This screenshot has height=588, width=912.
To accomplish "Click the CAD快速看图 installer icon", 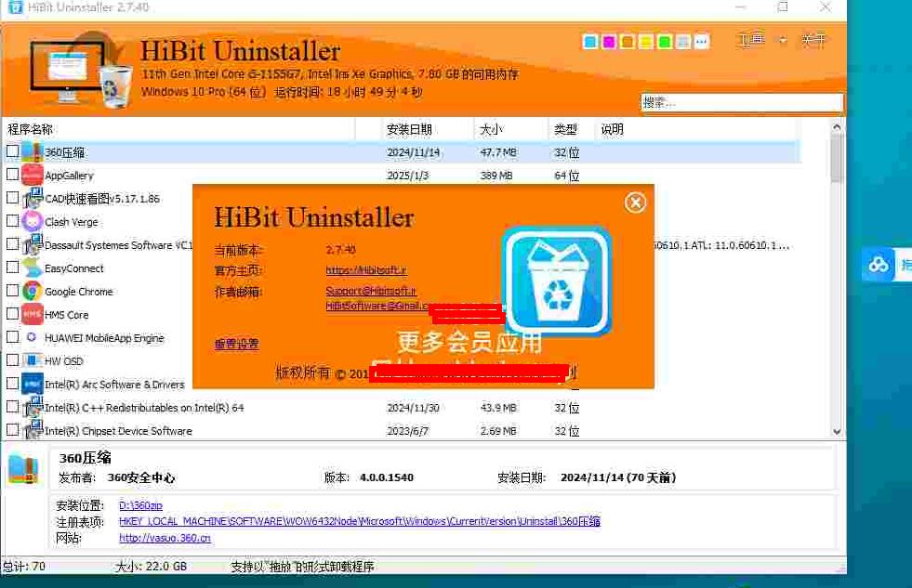I will [x=32, y=198].
